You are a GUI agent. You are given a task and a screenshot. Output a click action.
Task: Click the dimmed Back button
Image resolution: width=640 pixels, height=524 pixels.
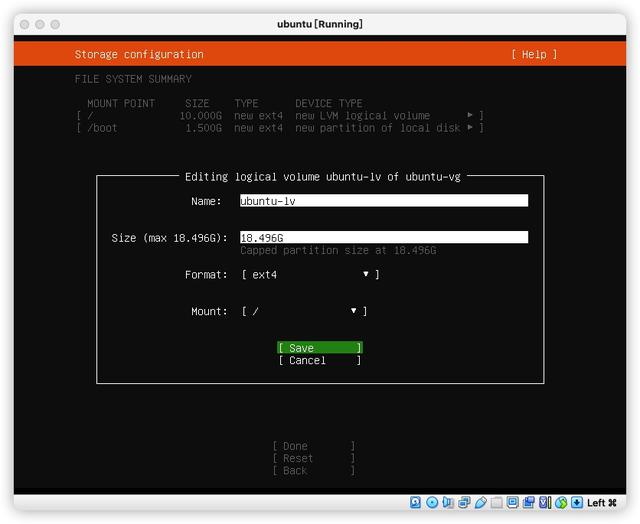313,471
